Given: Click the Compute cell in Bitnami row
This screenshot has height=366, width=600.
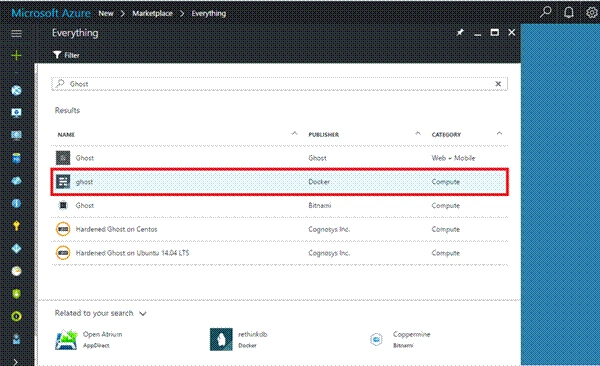Looking at the screenshot, I should (x=446, y=206).
